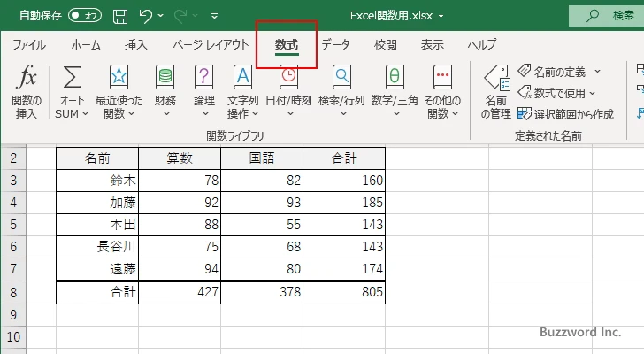Select the cell with value 55
The image size is (644, 354).
pos(262,225)
